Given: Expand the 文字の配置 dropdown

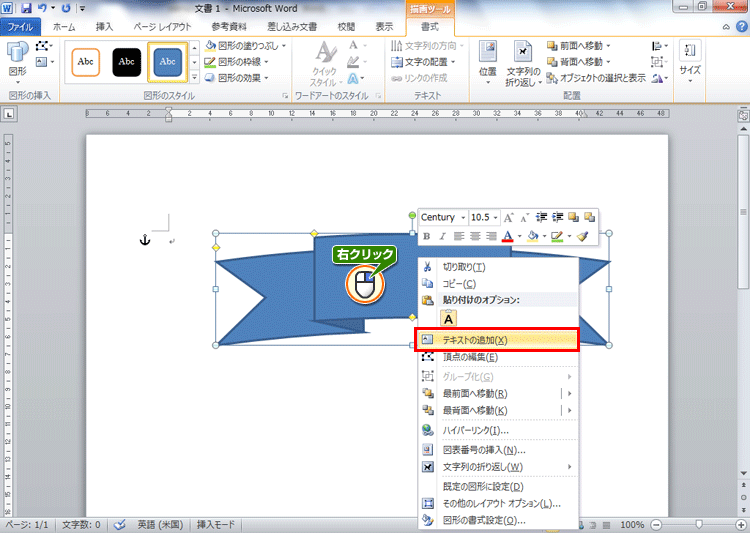Looking at the screenshot, I should point(453,62).
